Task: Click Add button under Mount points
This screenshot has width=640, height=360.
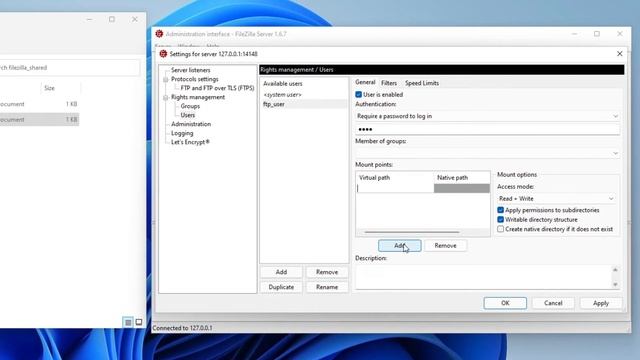Action: pos(400,246)
